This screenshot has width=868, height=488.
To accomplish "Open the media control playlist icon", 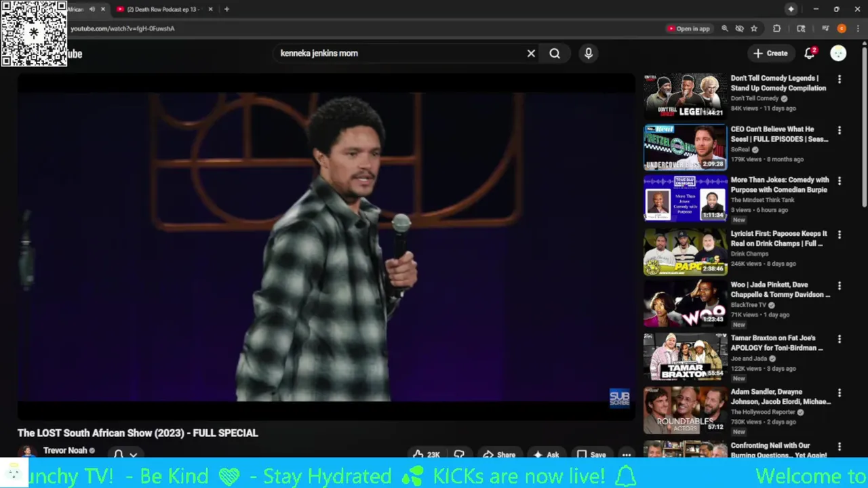I will [x=825, y=28].
